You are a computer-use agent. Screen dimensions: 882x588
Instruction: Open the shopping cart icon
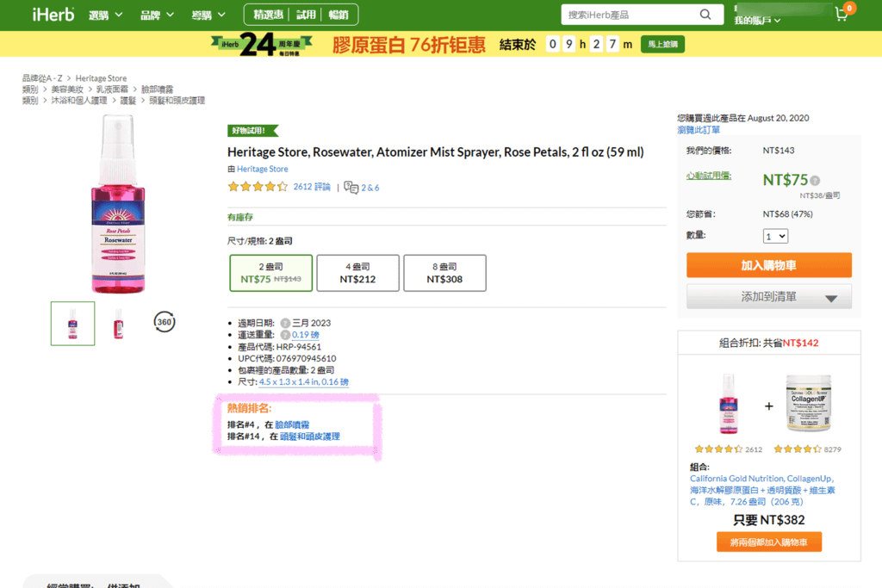pos(842,14)
